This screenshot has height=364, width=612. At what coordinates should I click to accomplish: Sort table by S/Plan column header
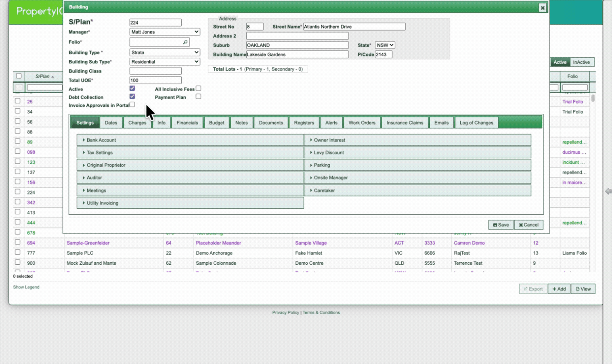coord(44,76)
